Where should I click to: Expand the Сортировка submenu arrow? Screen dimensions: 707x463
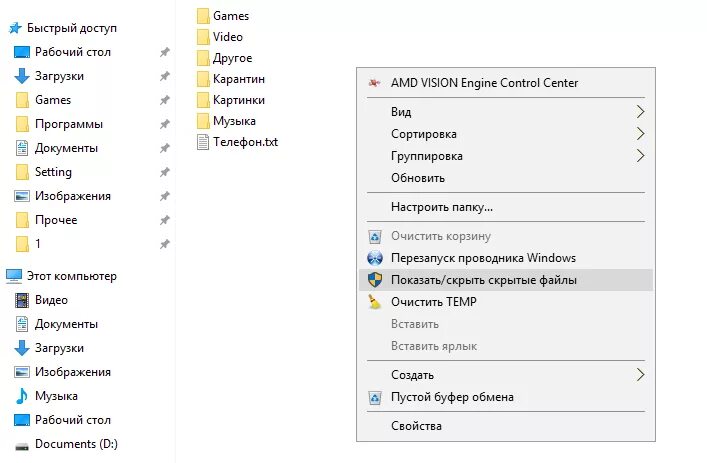(x=640, y=134)
